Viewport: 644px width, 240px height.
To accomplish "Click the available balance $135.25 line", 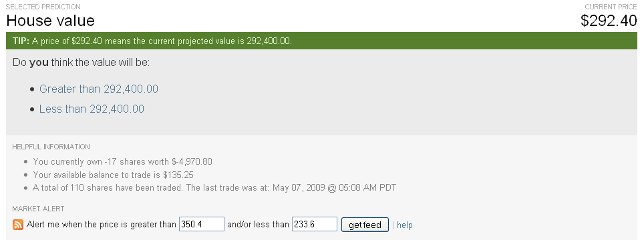I will 113,175.
